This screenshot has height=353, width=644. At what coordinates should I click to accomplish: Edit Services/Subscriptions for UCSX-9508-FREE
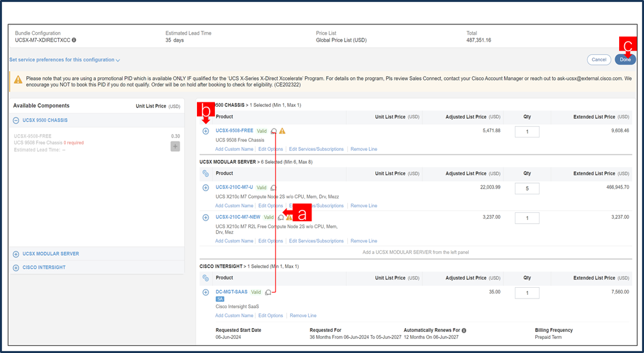pos(317,149)
